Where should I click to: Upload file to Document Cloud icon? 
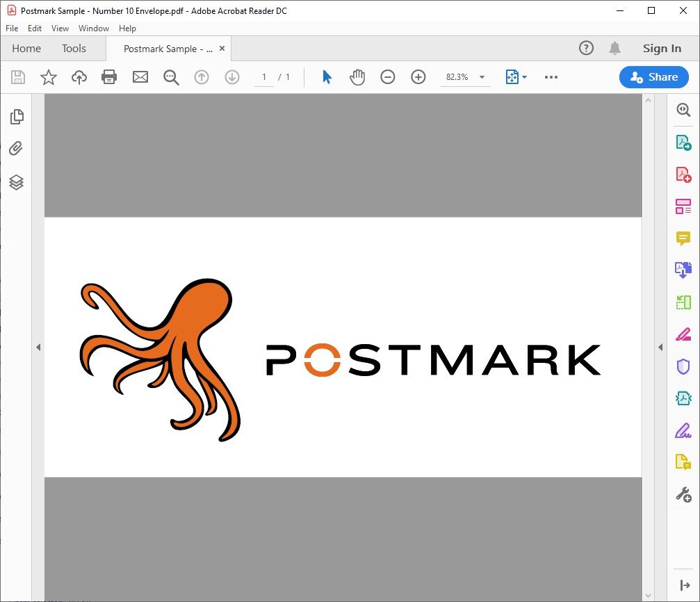(79, 77)
